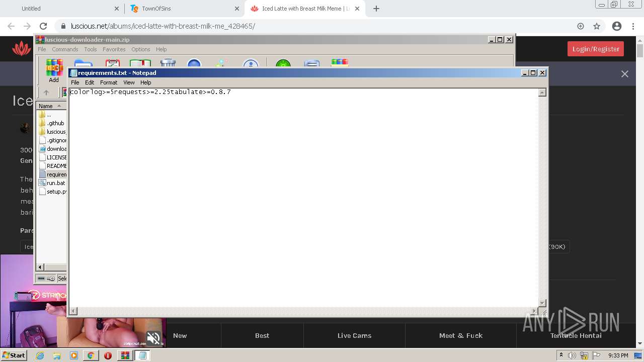644x362 pixels.
Task: Click the site lotus logo
Action: pos(22,49)
